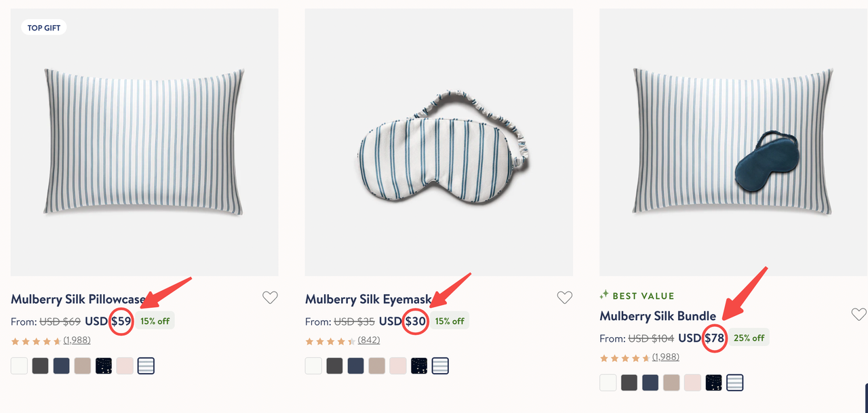Favorite the Mulberry Silk Bundle with heart
The image size is (868, 413).
(x=859, y=314)
